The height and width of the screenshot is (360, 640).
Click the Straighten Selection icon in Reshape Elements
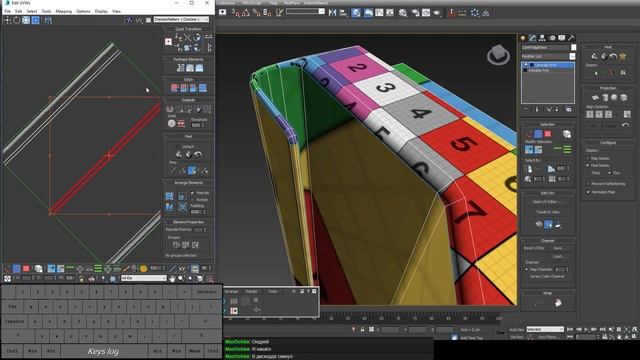coord(180,68)
